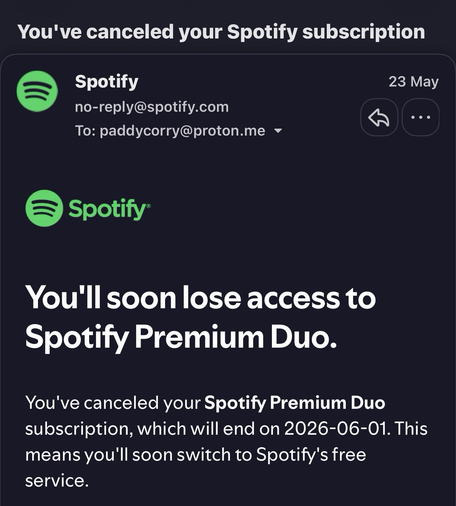Image resolution: width=456 pixels, height=506 pixels.
Task: Click the 23 May date stamp
Action: click(x=413, y=82)
